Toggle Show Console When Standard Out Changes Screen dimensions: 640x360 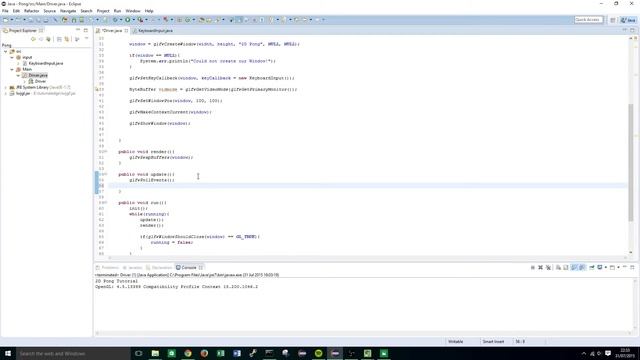point(574,268)
